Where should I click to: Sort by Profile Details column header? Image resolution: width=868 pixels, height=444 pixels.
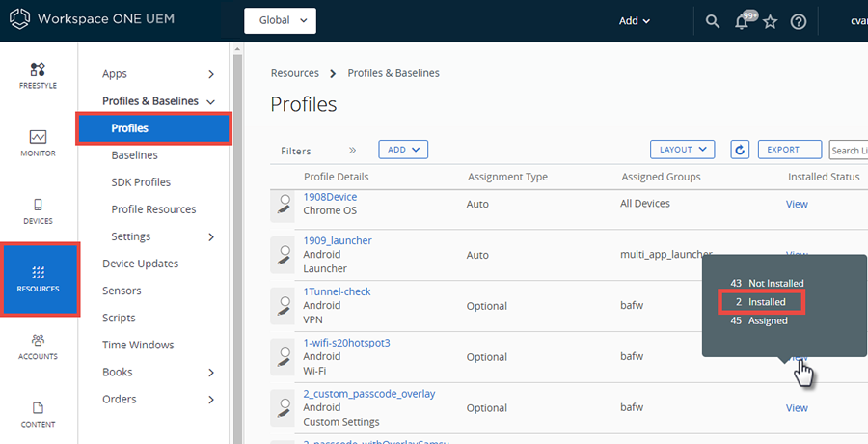pyautogui.click(x=337, y=177)
